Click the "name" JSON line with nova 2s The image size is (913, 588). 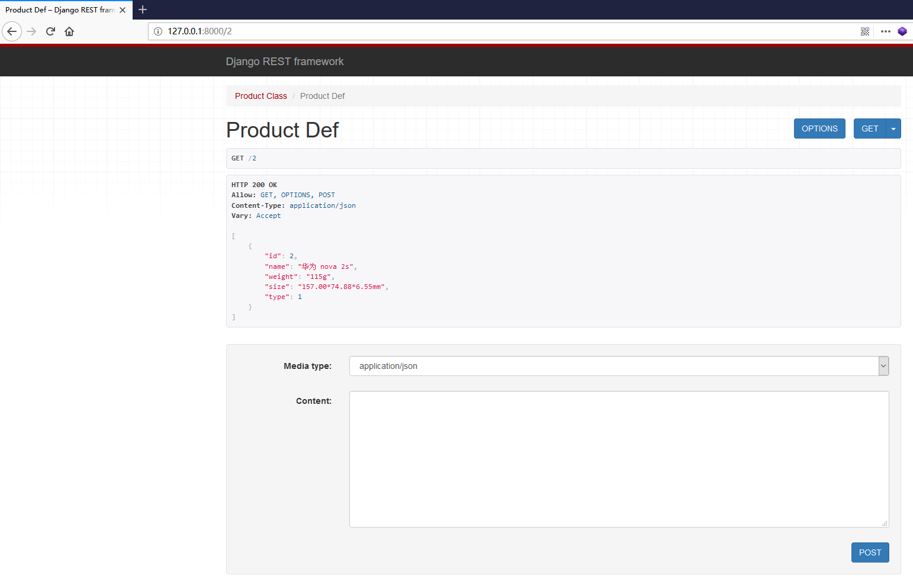(311, 266)
